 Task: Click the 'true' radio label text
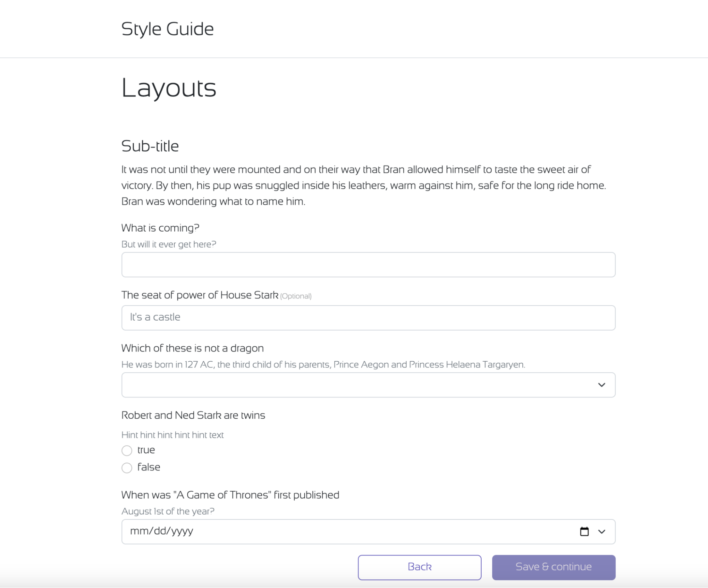coord(146,450)
